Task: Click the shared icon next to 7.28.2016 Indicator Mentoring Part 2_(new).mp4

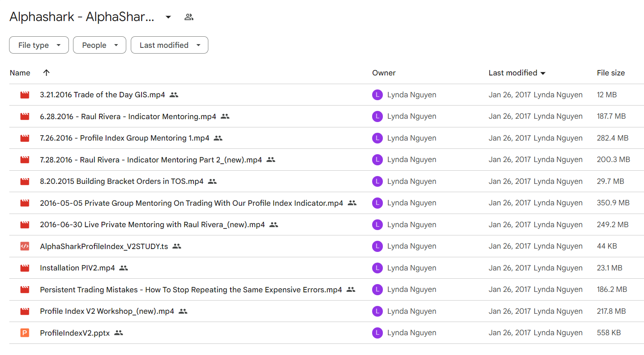Action: (x=271, y=160)
